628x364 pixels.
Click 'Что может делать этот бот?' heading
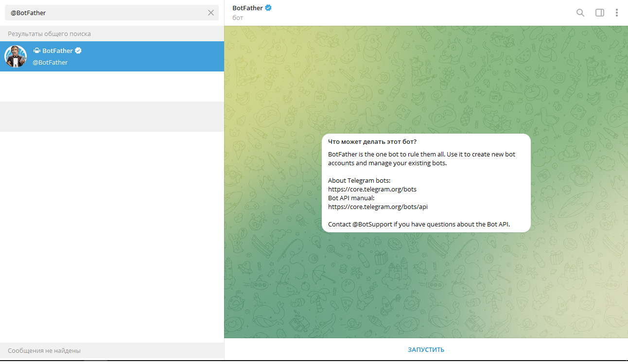(372, 141)
